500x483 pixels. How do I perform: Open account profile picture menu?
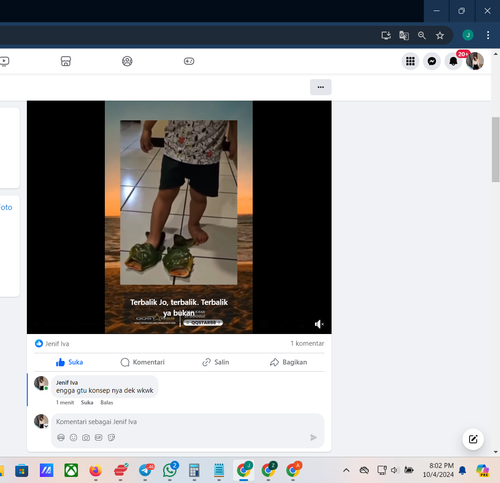click(x=475, y=61)
